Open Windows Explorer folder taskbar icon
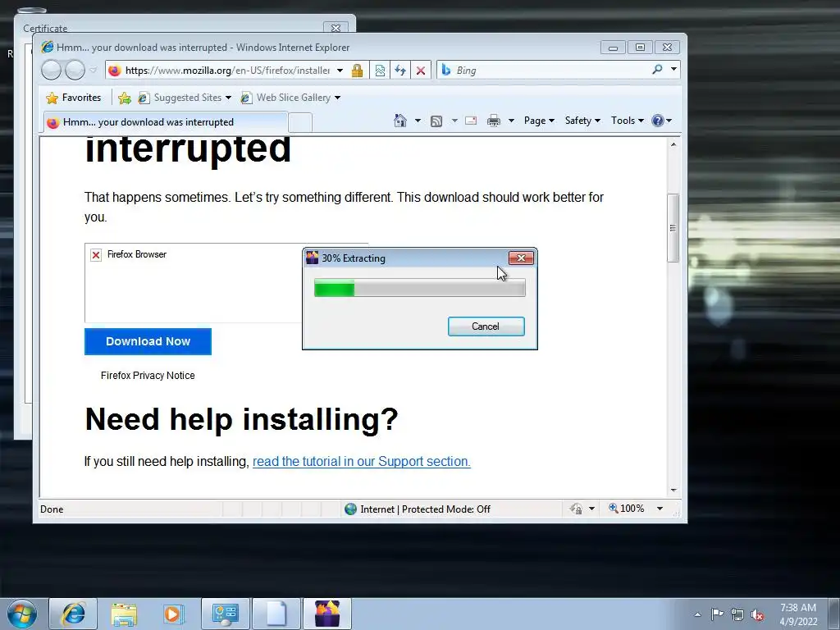The height and width of the screenshot is (630, 840). click(124, 614)
